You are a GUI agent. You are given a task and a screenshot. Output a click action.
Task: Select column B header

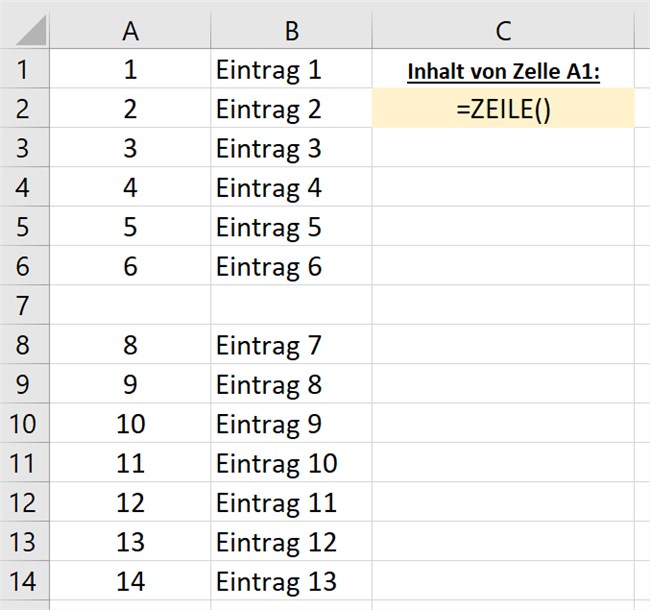pyautogui.click(x=291, y=30)
